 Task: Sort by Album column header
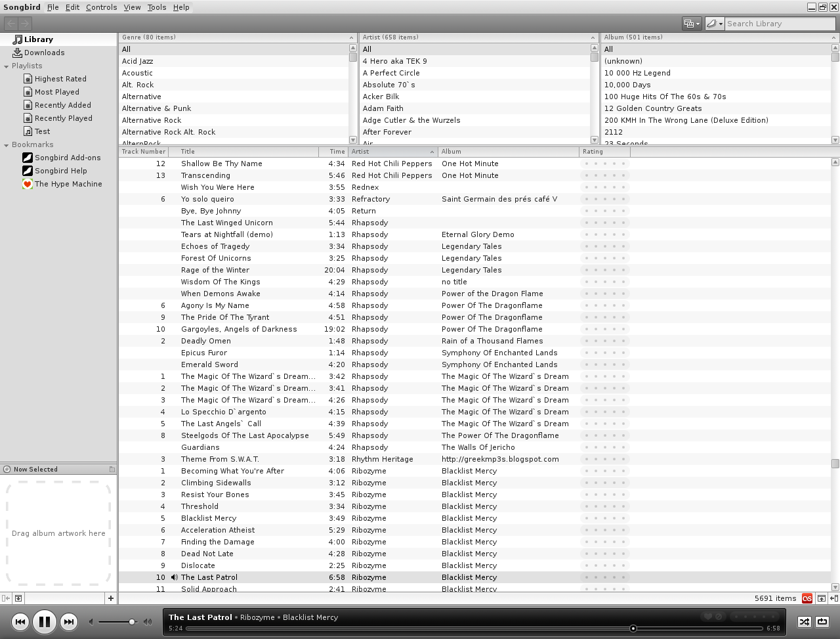click(509, 152)
